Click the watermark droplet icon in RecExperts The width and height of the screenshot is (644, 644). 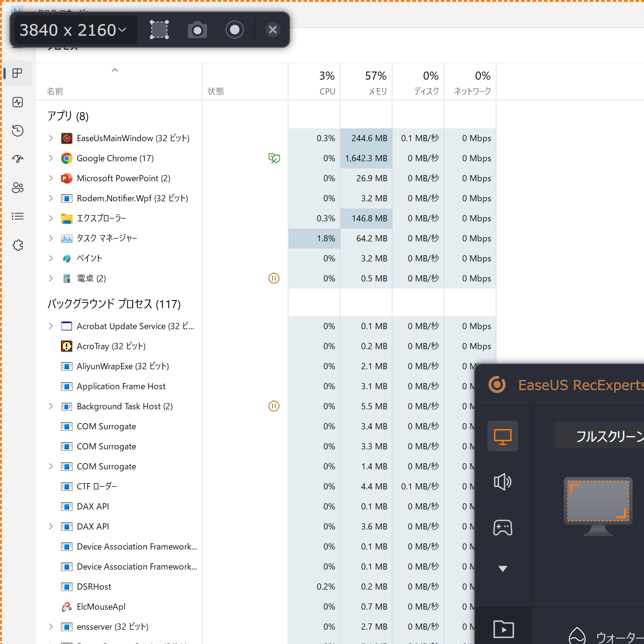pyautogui.click(x=577, y=636)
